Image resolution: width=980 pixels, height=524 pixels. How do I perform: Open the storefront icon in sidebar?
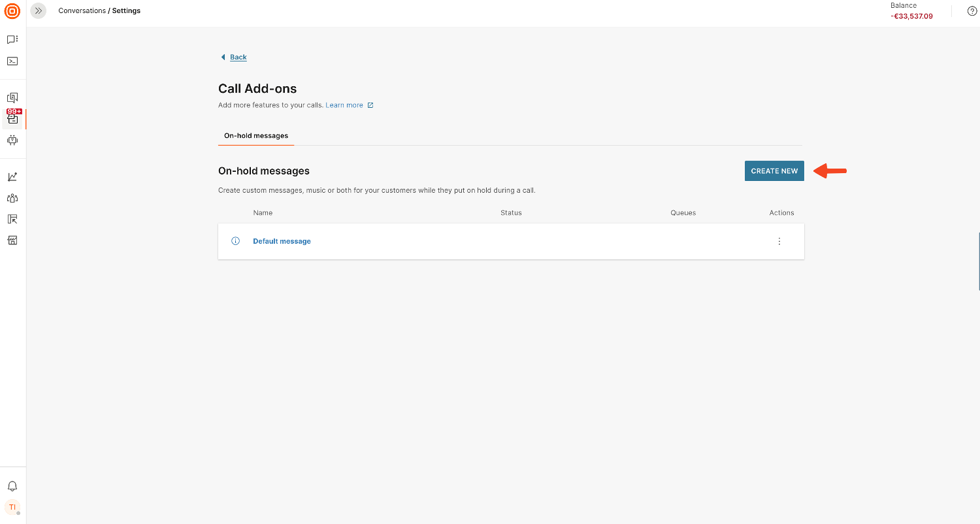(12, 240)
